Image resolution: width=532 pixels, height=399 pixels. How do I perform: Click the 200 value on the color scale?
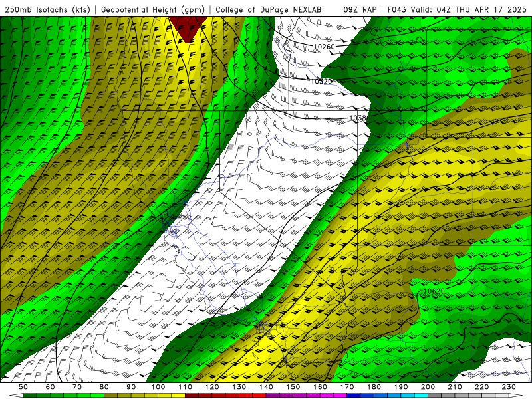click(428, 387)
